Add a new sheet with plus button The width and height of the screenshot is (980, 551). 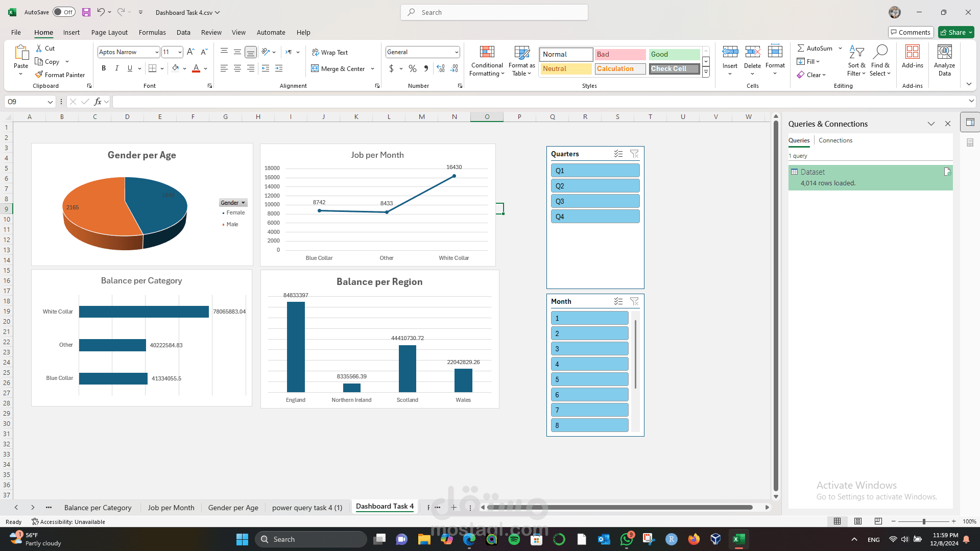click(x=453, y=508)
